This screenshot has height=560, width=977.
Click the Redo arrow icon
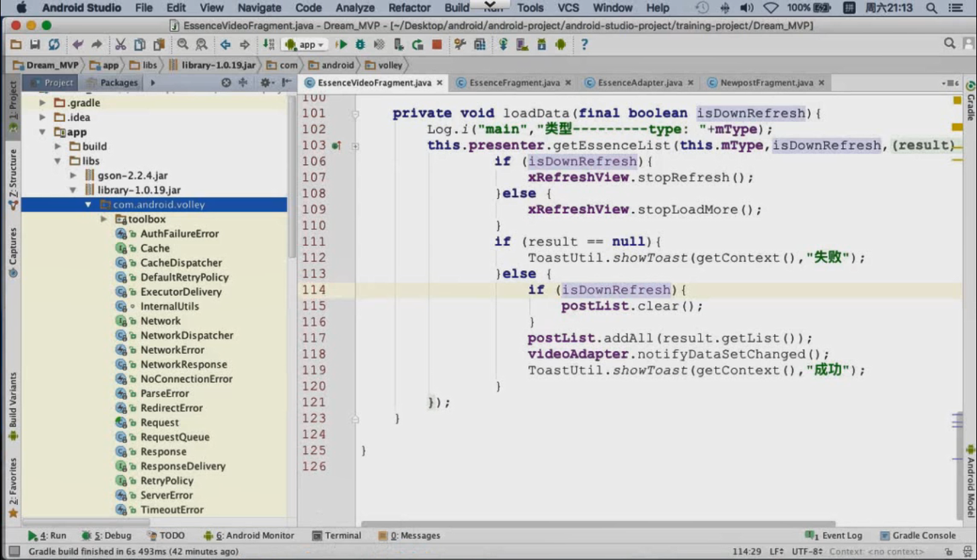click(97, 44)
